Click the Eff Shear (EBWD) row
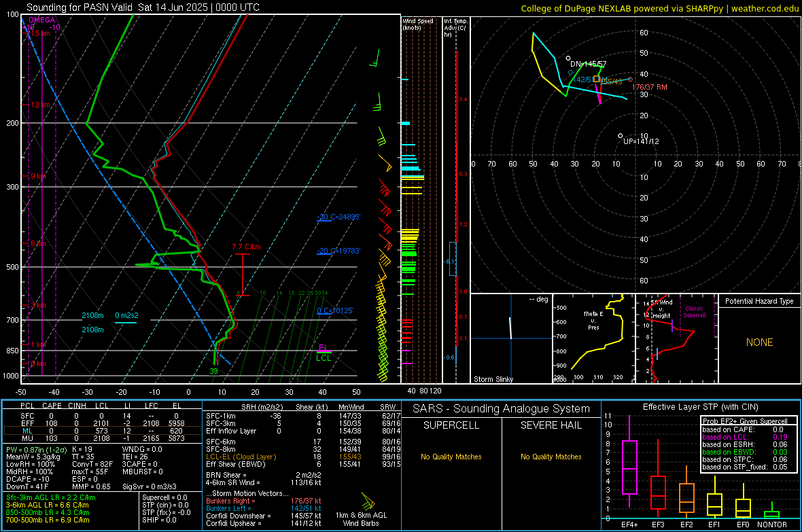This screenshot has height=532, width=802. pos(303,464)
